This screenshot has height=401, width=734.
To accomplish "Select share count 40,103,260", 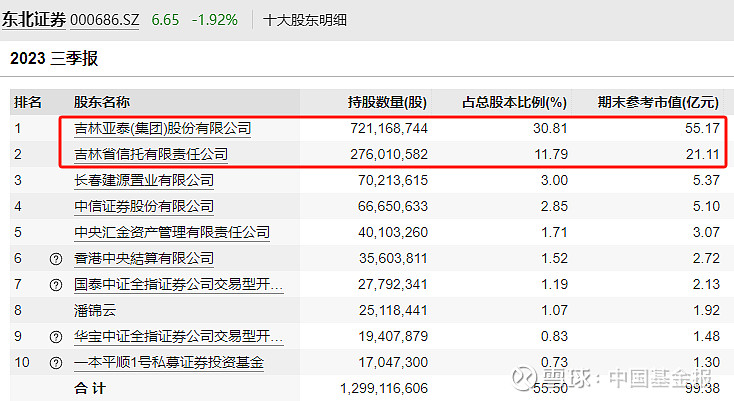I will click(x=393, y=233).
